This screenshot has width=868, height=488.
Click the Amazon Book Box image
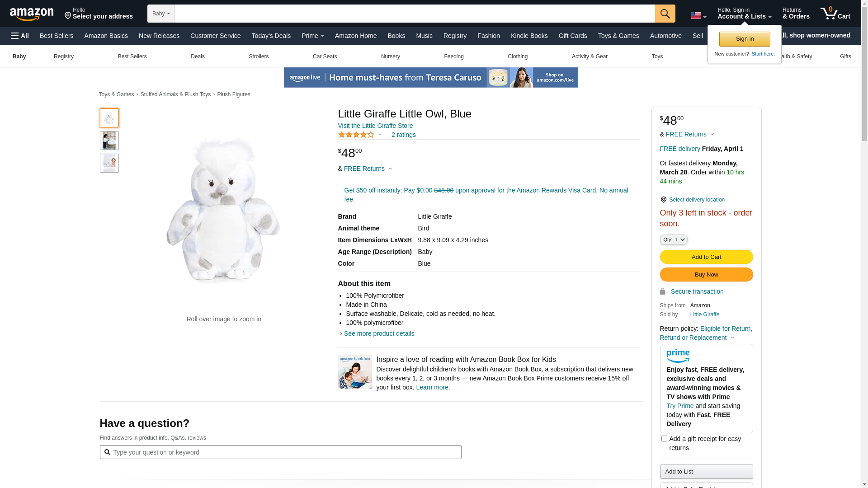[x=355, y=372]
